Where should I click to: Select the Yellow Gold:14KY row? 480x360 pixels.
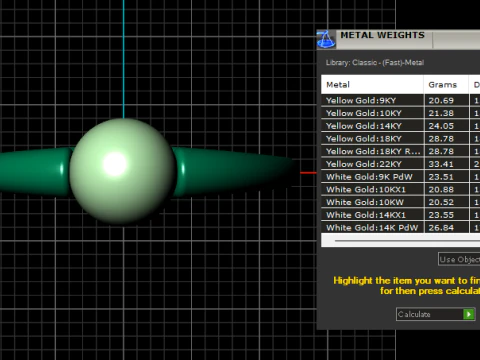pos(400,126)
